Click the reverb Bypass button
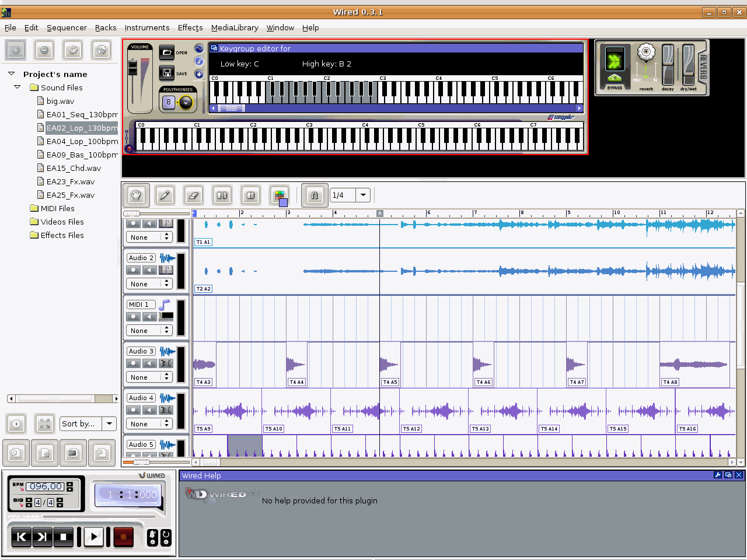This screenshot has width=747, height=560. coord(615,79)
